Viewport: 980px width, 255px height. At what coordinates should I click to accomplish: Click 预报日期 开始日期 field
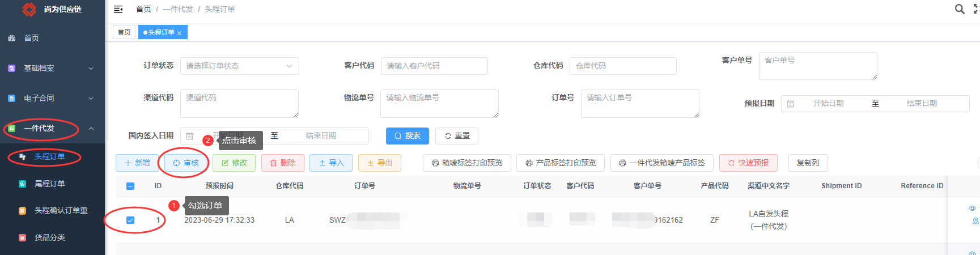[x=829, y=103]
